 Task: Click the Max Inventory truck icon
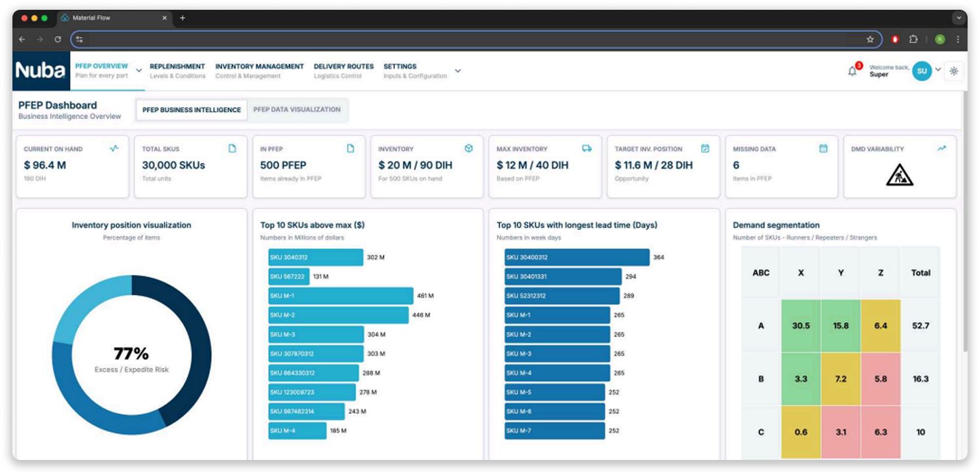(x=586, y=148)
